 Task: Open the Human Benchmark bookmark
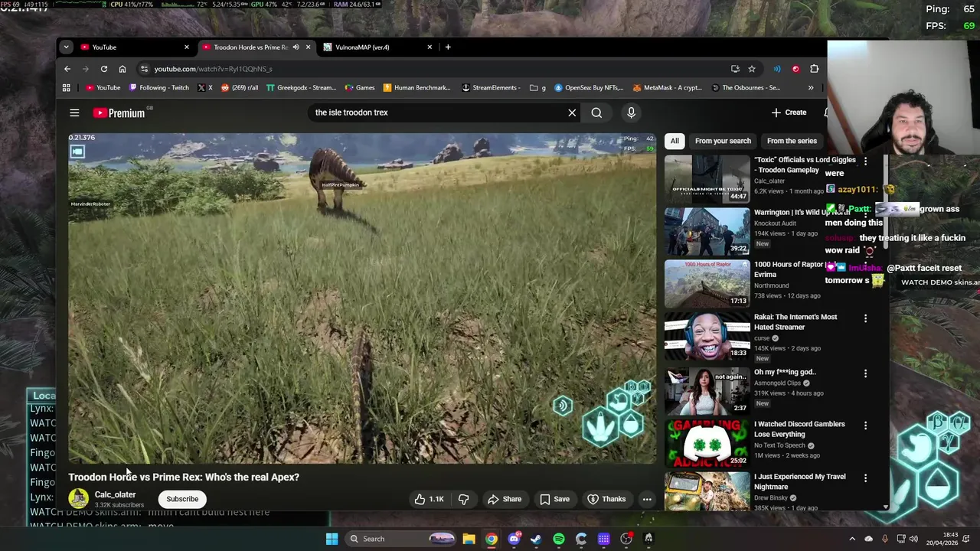tap(416, 88)
